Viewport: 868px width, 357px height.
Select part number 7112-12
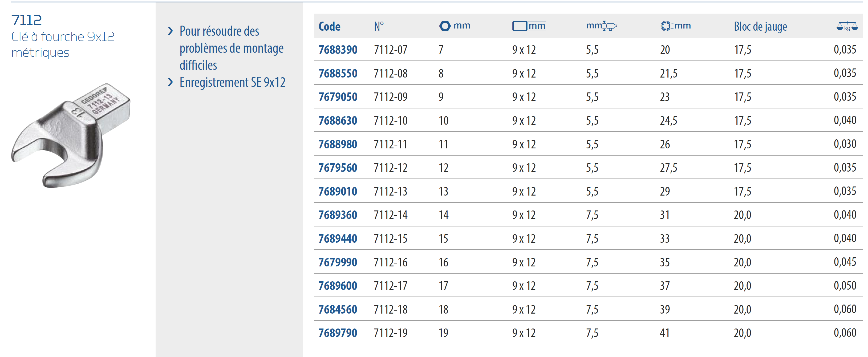[391, 168]
